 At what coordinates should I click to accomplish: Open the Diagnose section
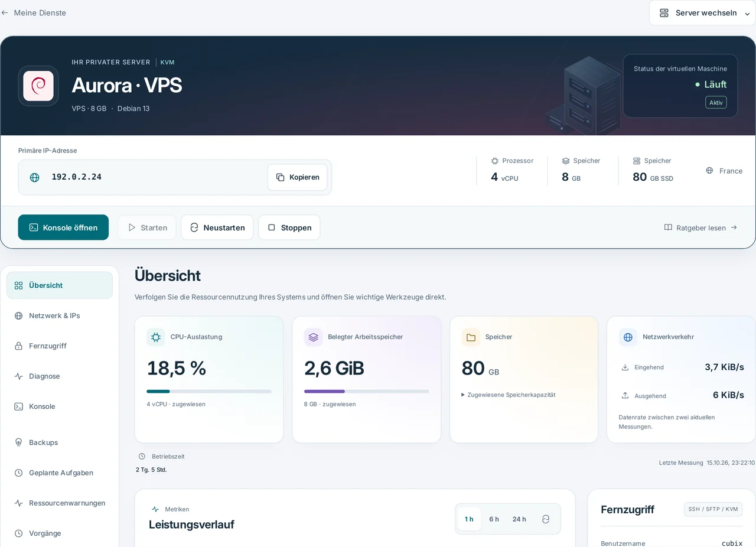(60, 376)
